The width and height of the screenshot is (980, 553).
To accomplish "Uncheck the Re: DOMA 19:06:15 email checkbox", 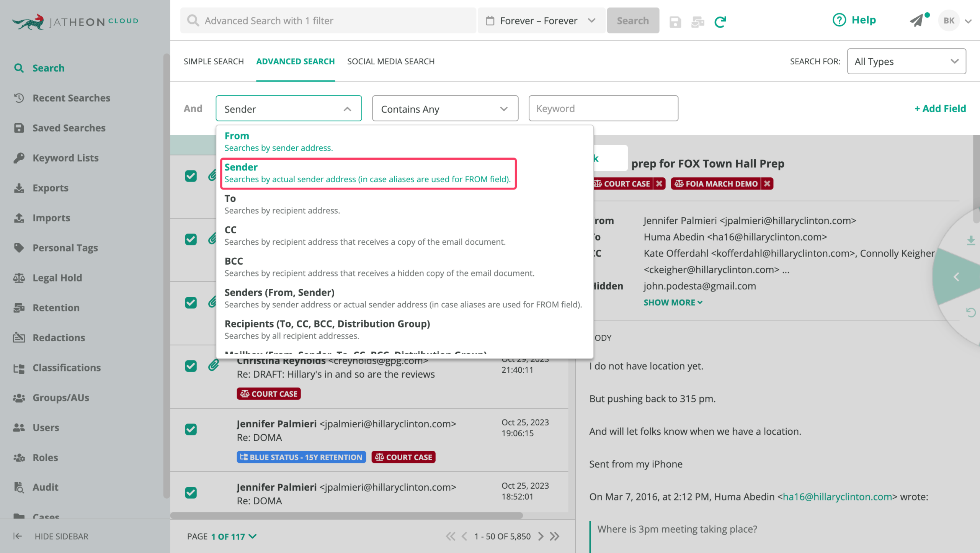I will click(x=191, y=429).
